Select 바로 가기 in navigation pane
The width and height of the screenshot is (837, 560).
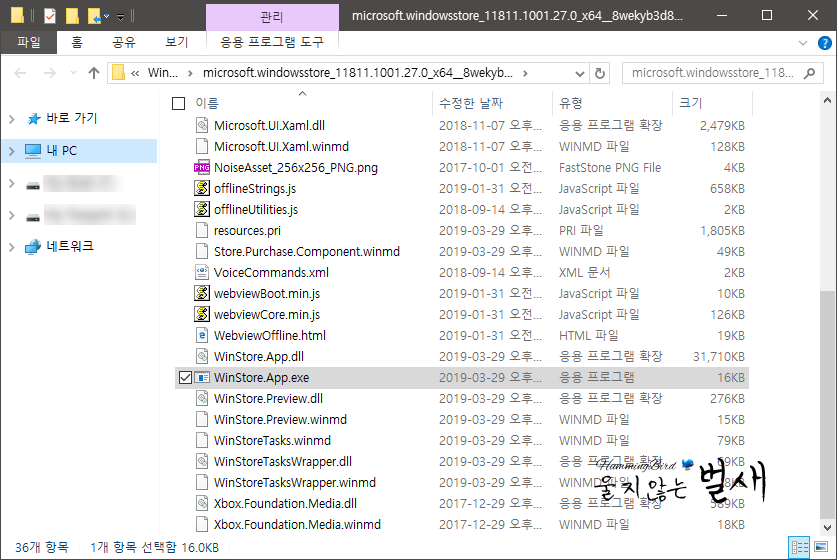(72, 119)
